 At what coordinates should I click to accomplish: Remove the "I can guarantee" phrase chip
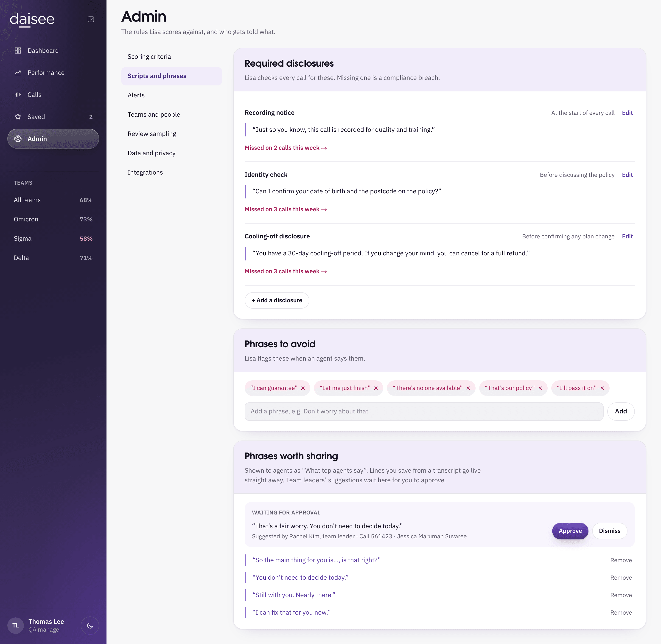point(303,388)
